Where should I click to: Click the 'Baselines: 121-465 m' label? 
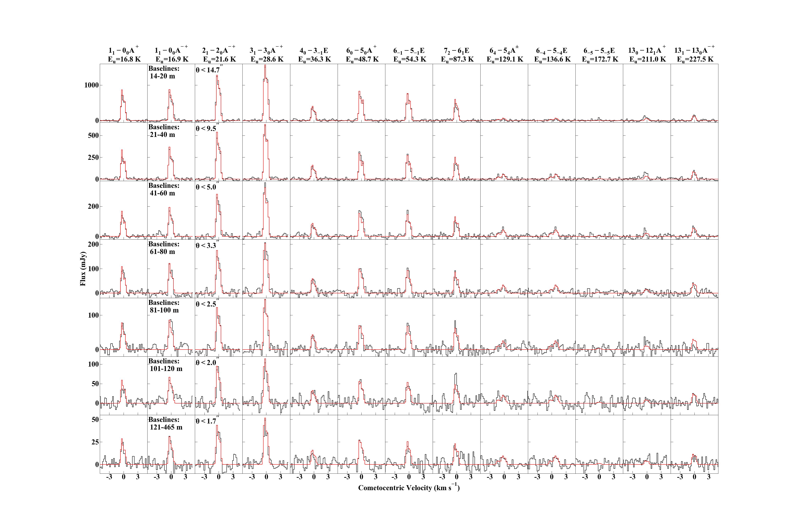pos(165,423)
